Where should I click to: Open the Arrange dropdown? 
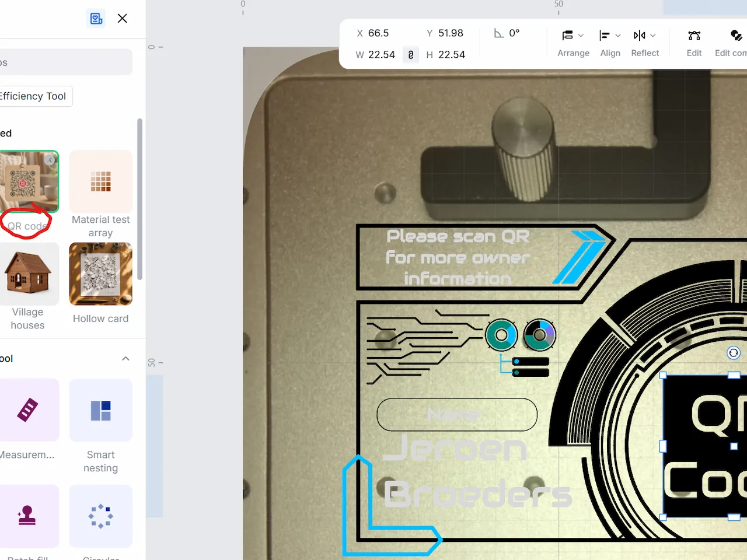(x=573, y=43)
